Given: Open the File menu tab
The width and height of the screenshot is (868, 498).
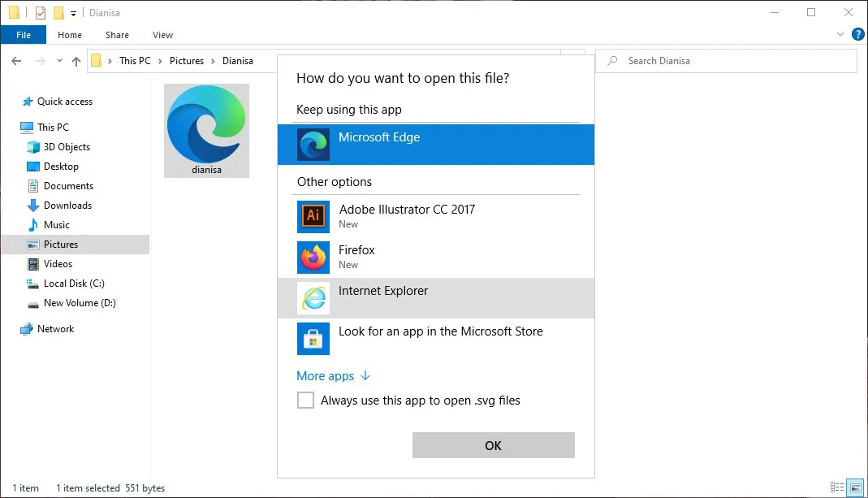Looking at the screenshot, I should 24,35.
